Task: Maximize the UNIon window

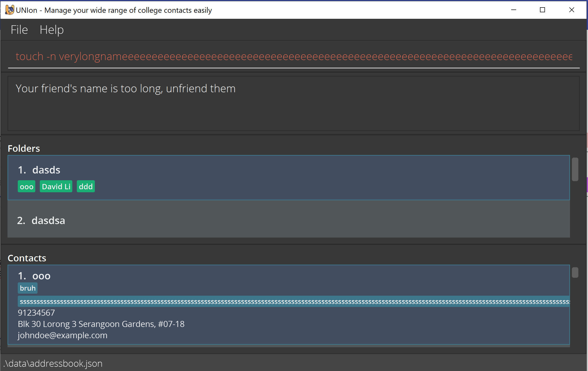Action: coord(542,10)
